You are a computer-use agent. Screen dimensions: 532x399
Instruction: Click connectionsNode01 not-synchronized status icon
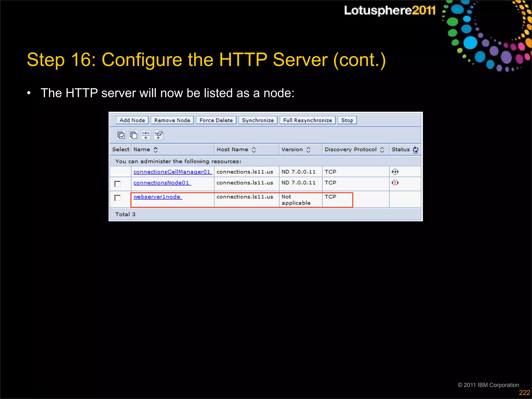(x=395, y=183)
